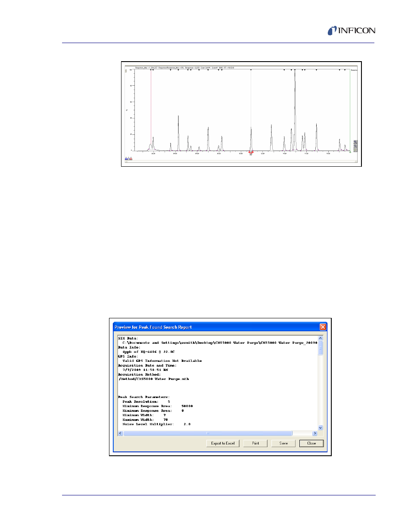Image resolution: width=411 pixels, height=532 pixels.
Task: Close the Peak Found Search Report preview window
Action: click(323, 327)
